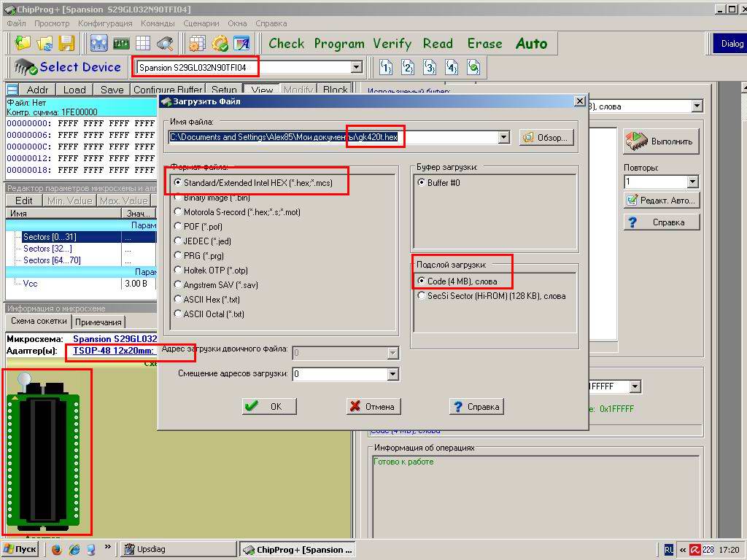Click the Редакт. Авто button

[x=661, y=200]
